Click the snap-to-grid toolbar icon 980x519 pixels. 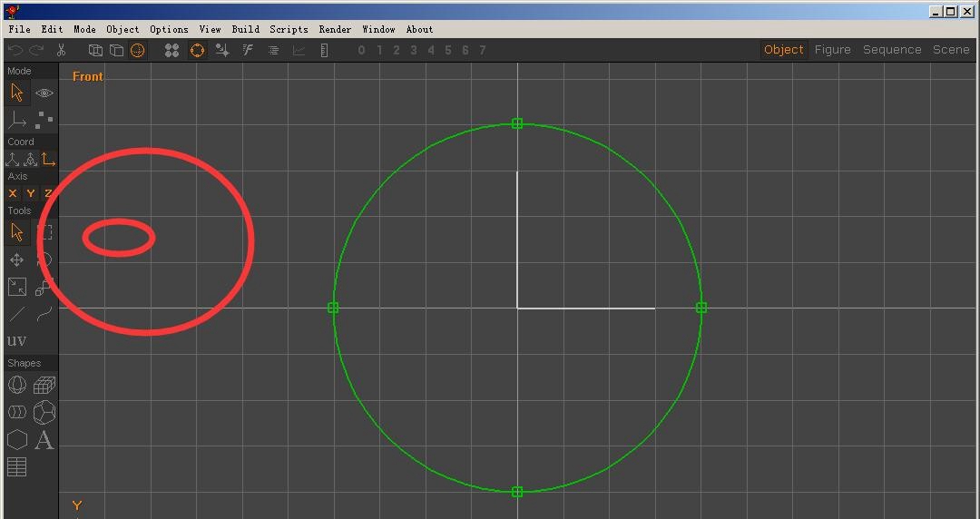click(222, 50)
